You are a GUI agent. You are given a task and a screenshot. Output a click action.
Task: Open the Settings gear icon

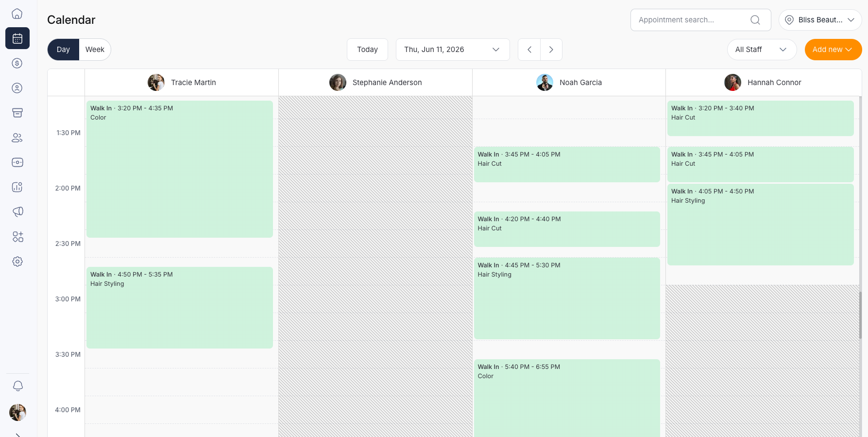(x=17, y=262)
